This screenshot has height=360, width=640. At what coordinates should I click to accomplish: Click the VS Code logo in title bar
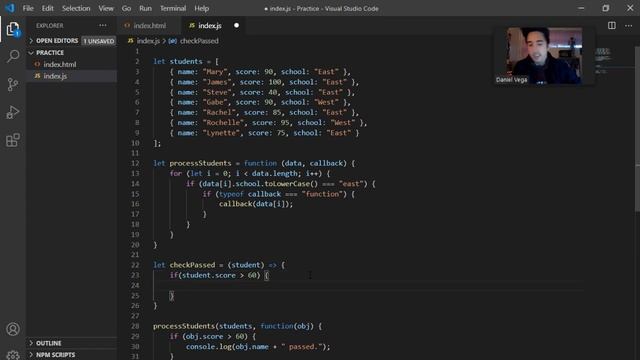tap(10, 8)
